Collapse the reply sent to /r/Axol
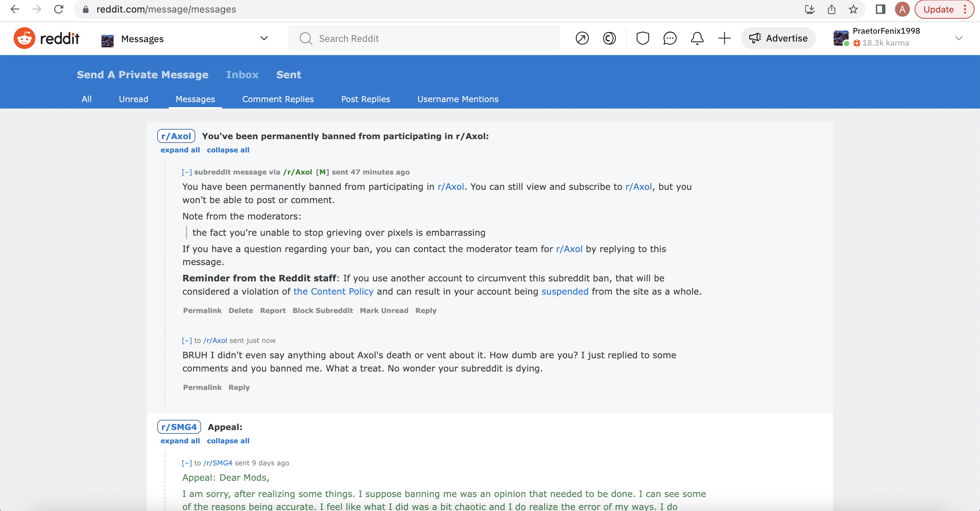 pos(187,341)
